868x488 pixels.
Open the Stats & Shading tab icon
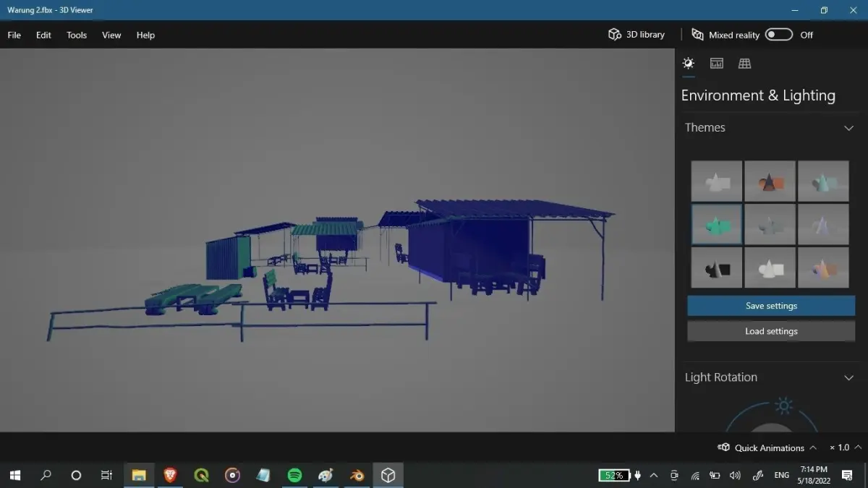[717, 64]
